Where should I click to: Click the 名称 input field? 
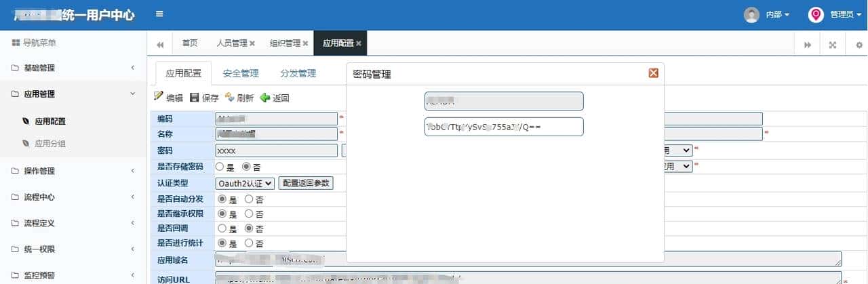[276, 134]
